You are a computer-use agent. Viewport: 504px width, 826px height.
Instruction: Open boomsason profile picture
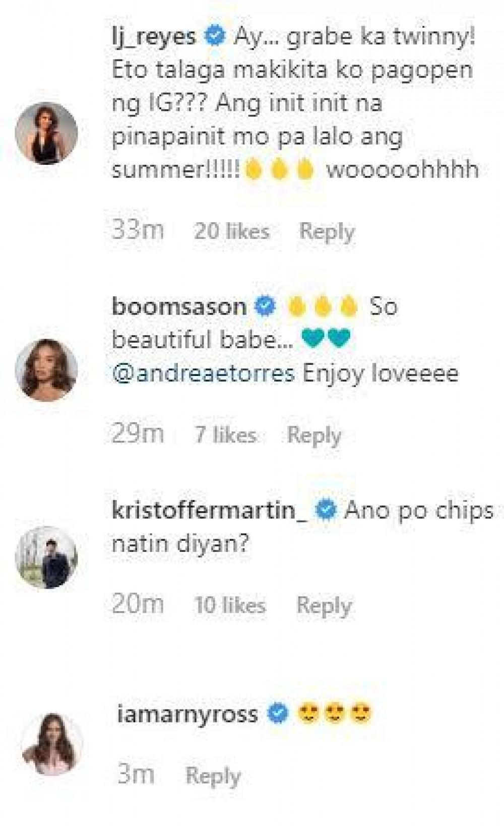pyautogui.click(x=46, y=370)
